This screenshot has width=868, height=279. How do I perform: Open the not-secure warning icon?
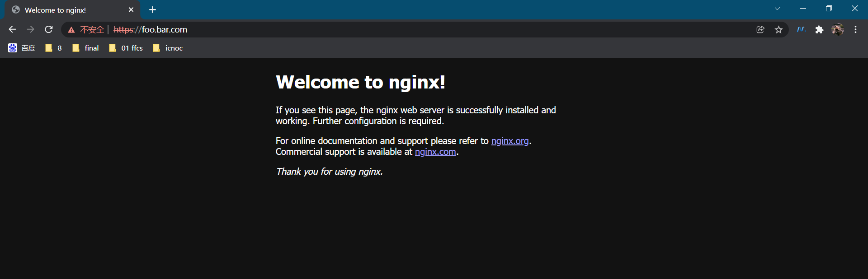click(71, 30)
